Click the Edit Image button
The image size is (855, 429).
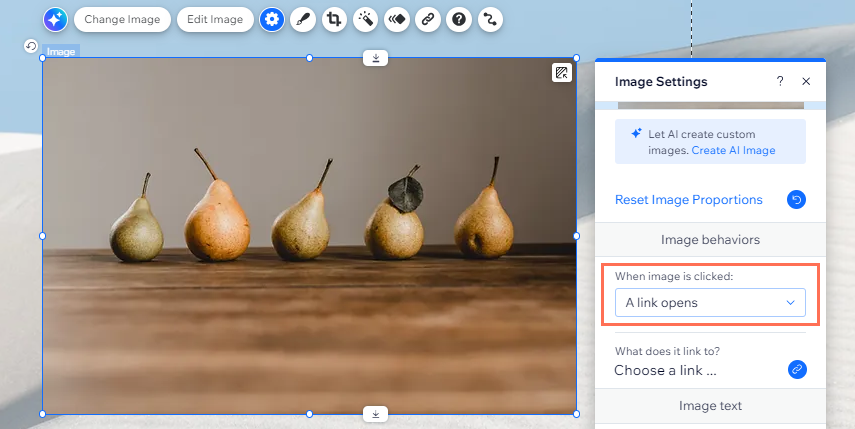(x=215, y=19)
